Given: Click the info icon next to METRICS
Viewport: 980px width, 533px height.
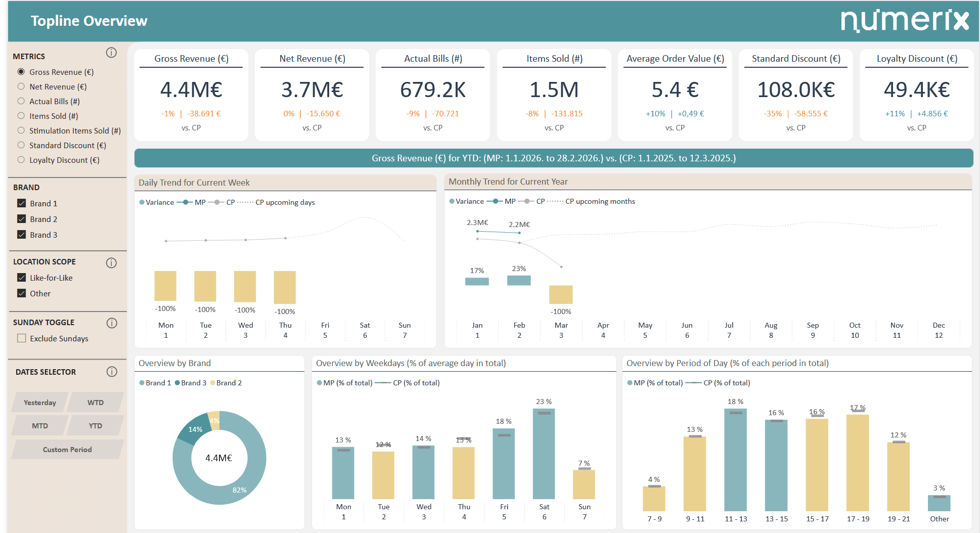Looking at the screenshot, I should tap(111, 53).
